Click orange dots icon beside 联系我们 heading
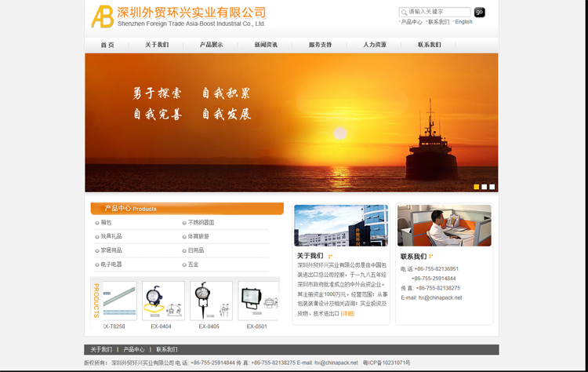Image resolution: width=588 pixels, height=372 pixels. (431, 257)
